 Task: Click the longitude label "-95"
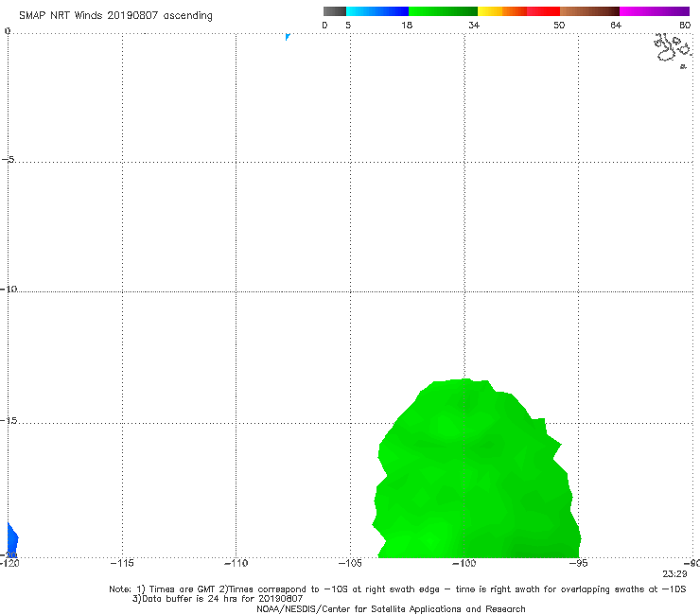(579, 563)
